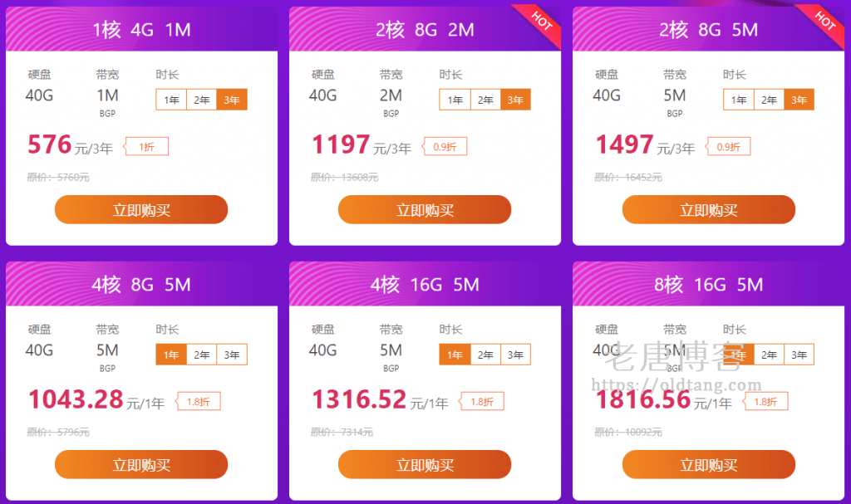This screenshot has height=504, width=851.
Task: Click the 1816.56 price on 8核 plan
Action: (x=643, y=400)
